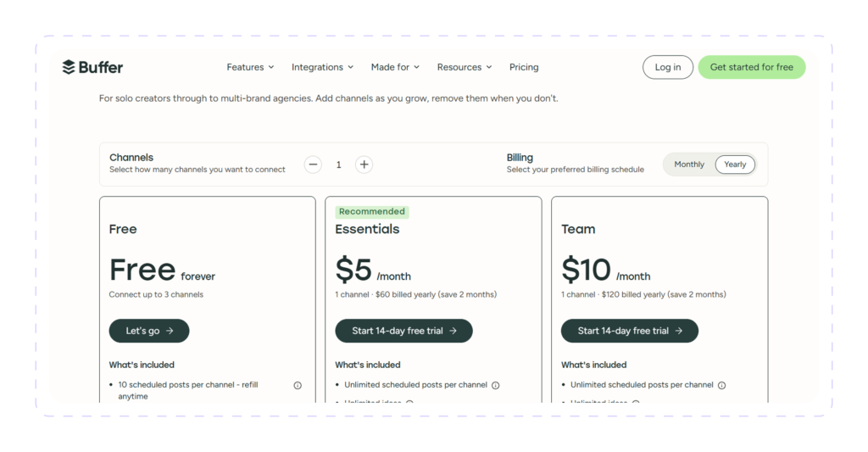Click info icon on Essentials unlimited posts

coord(495,386)
